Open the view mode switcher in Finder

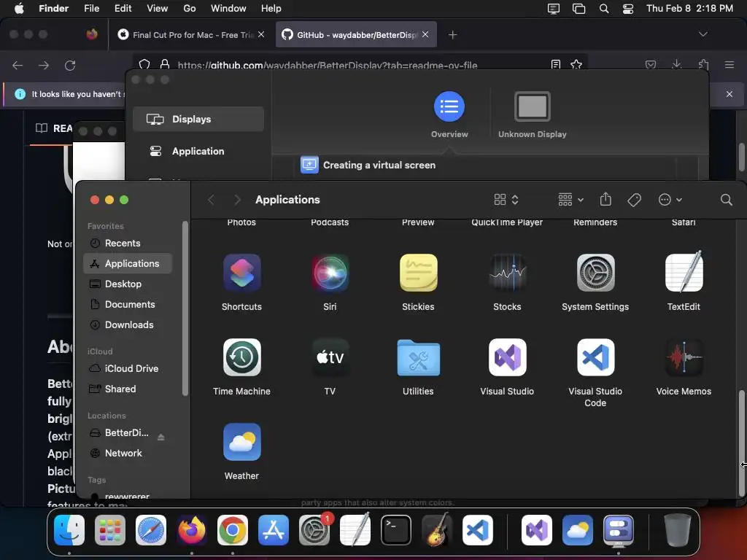[x=506, y=200]
